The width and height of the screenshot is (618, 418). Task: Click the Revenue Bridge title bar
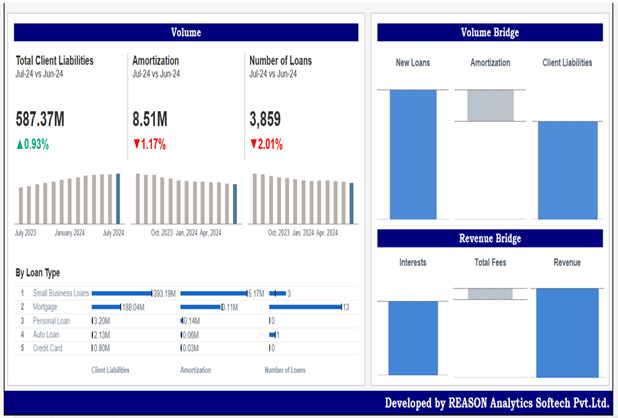pyautogui.click(x=489, y=238)
